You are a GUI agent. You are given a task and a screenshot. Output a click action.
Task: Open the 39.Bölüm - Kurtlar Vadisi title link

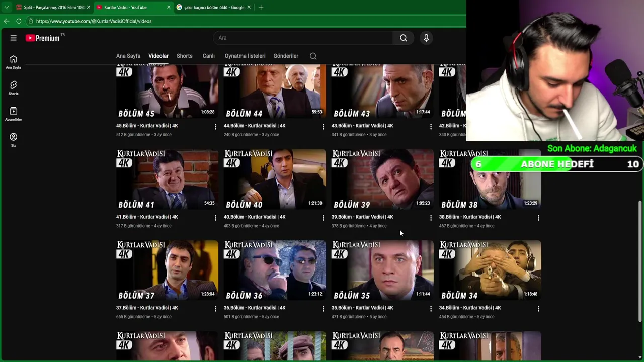[362, 217]
